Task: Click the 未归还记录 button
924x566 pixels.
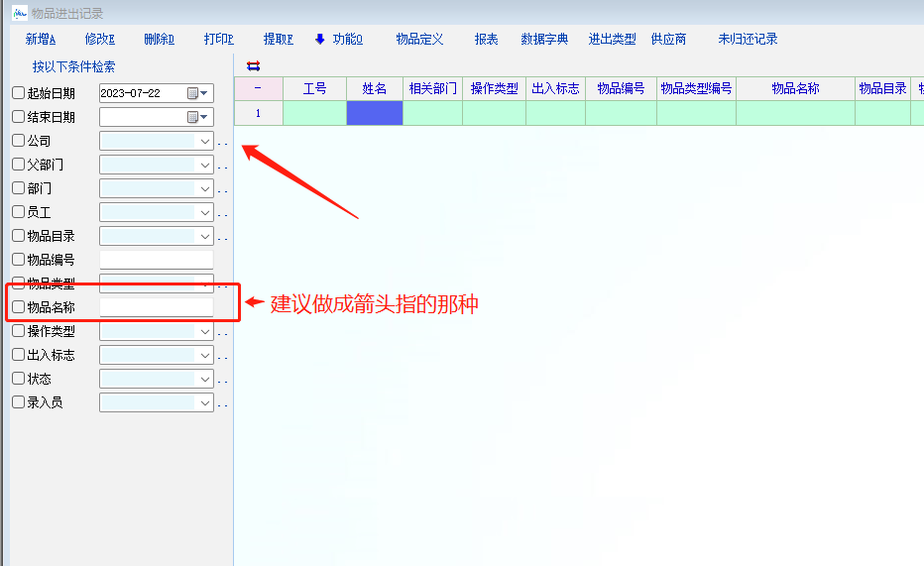Action: (x=748, y=40)
